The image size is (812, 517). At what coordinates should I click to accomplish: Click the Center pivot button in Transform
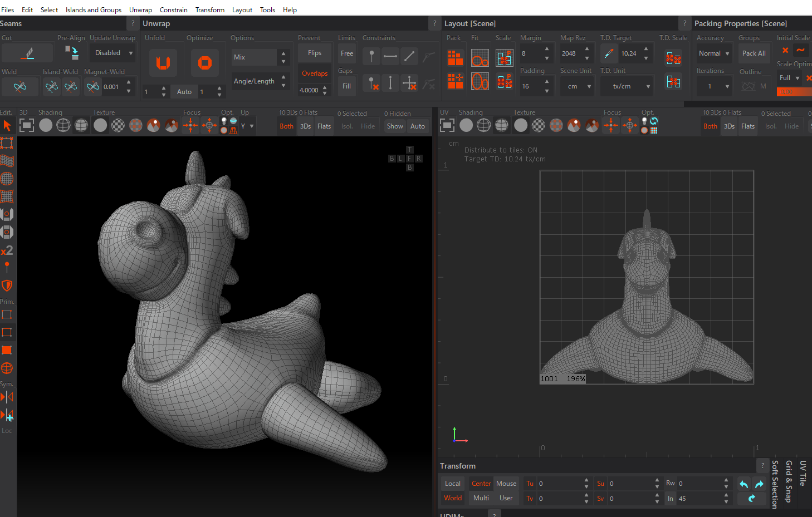481,484
